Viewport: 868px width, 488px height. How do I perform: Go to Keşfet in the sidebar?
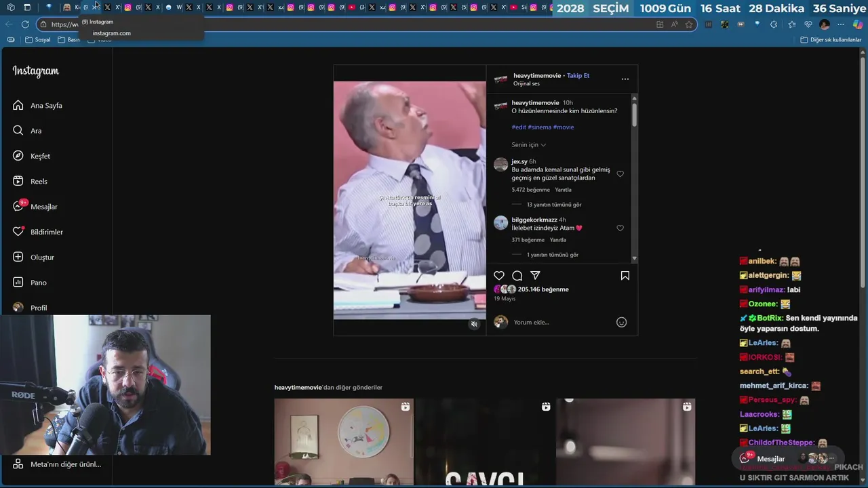(31, 156)
